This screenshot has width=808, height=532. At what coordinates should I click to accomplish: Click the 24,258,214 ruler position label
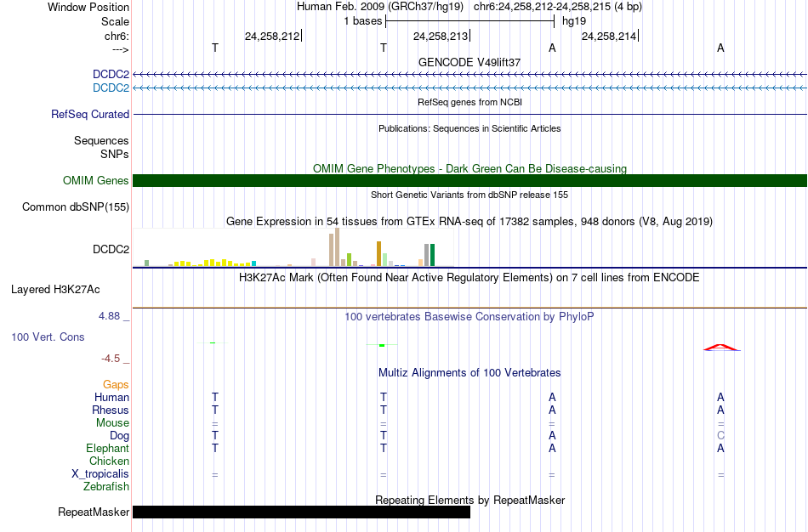click(x=609, y=36)
